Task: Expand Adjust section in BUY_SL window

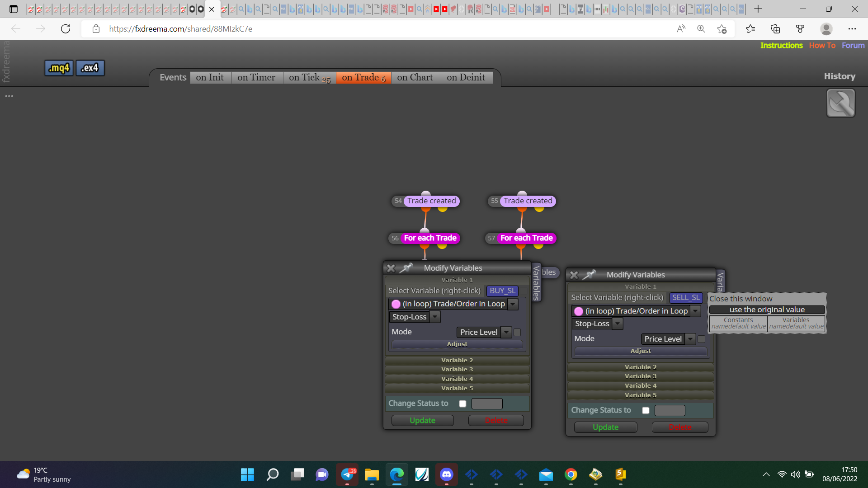Action: coord(457,344)
